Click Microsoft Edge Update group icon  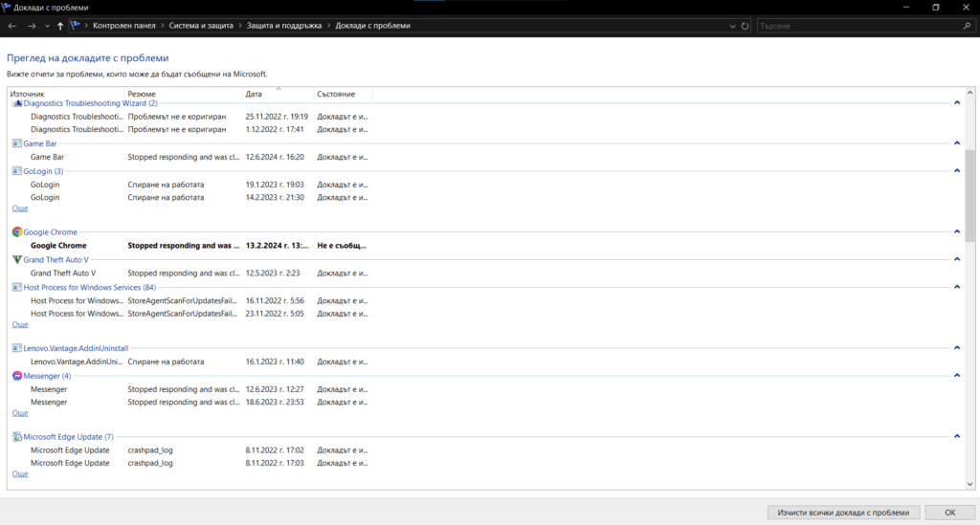pos(17,437)
